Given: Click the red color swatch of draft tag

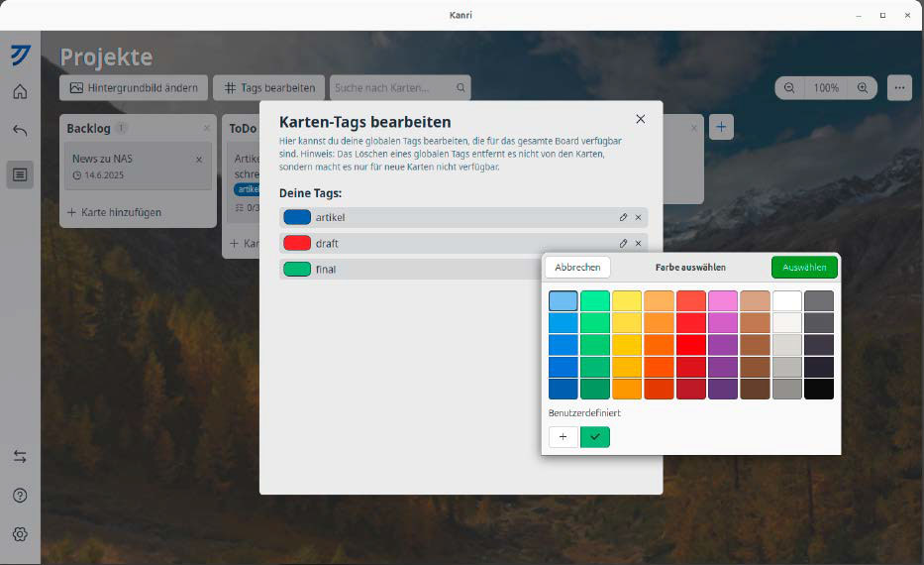Looking at the screenshot, I should click(297, 243).
